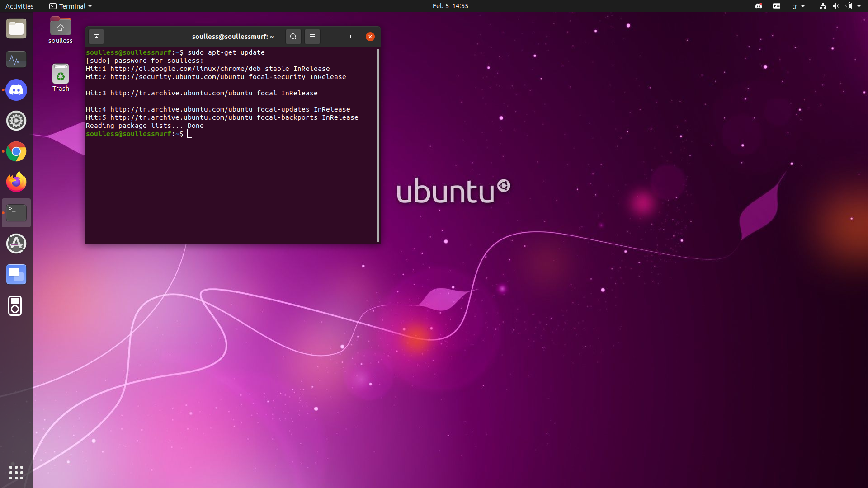Open Settings from the dock
The image size is (868, 488).
(x=16, y=121)
